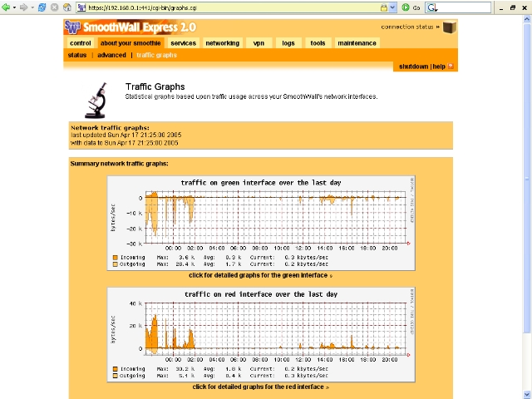Click the 'Traffic Graphs' page heading
532x399 pixels.
tap(155, 86)
